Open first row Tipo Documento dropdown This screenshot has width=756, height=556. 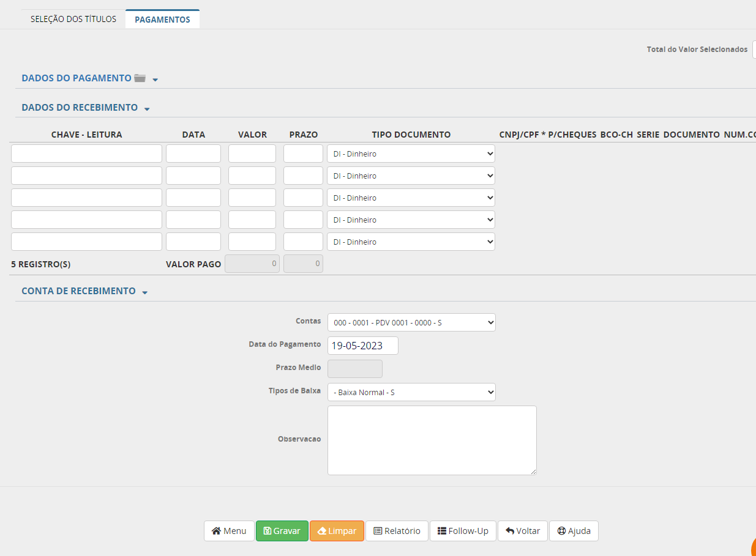click(x=411, y=154)
